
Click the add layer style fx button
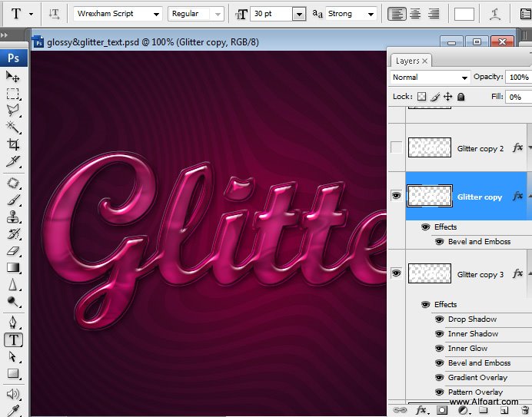[421, 410]
